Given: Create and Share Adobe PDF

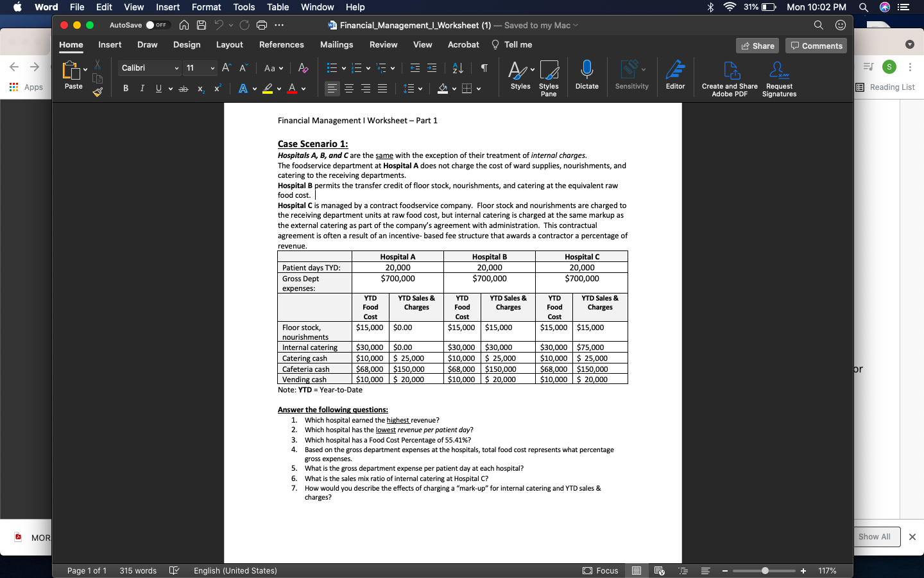Looking at the screenshot, I should click(x=729, y=76).
